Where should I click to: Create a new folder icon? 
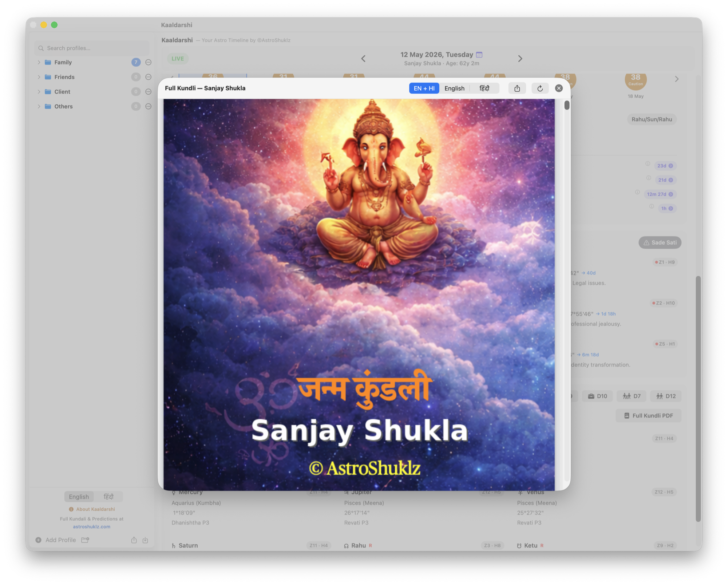click(x=85, y=540)
